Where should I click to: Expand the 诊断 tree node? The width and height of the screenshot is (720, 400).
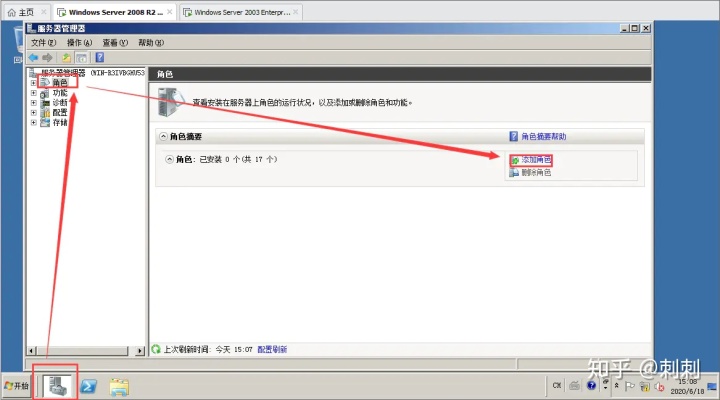[34, 102]
